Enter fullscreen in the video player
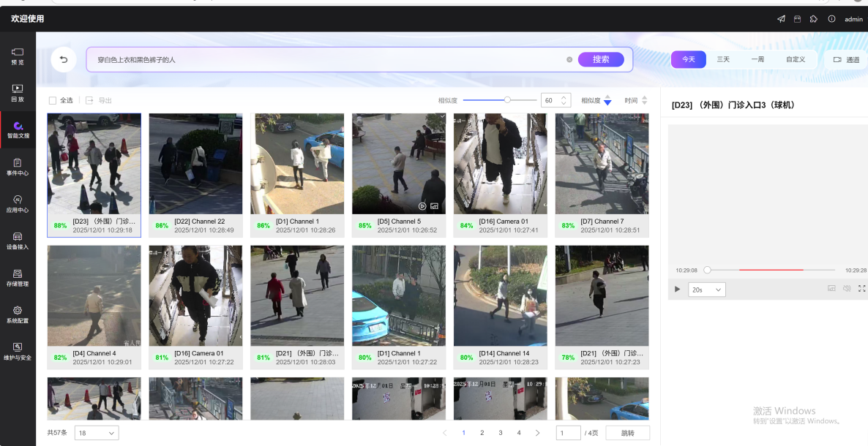The width and height of the screenshot is (868, 446). tap(861, 289)
